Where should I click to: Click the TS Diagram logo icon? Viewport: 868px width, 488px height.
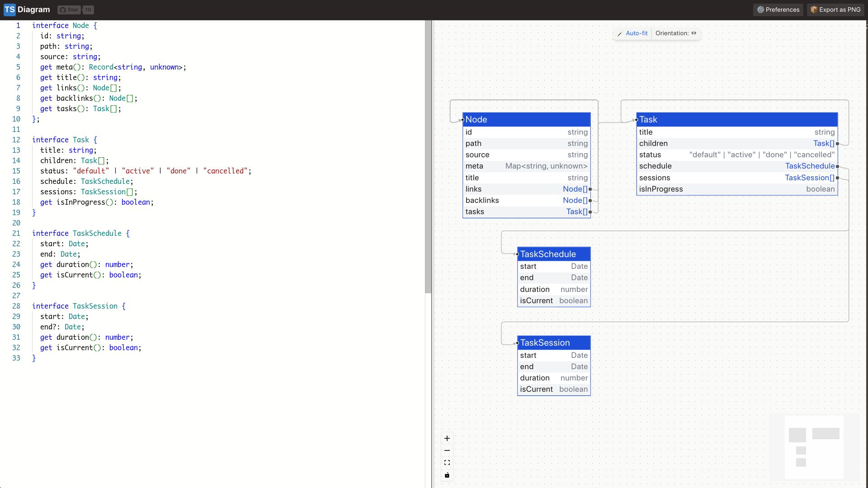coord(9,9)
